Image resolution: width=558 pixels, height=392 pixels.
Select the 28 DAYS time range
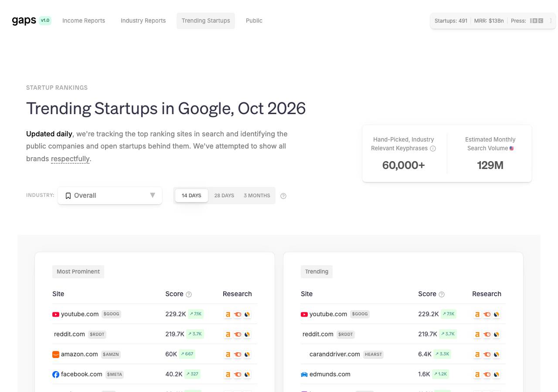pos(224,196)
